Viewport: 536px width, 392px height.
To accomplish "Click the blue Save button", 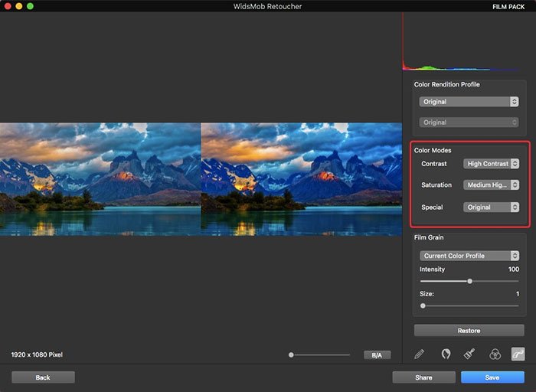I will coord(492,377).
